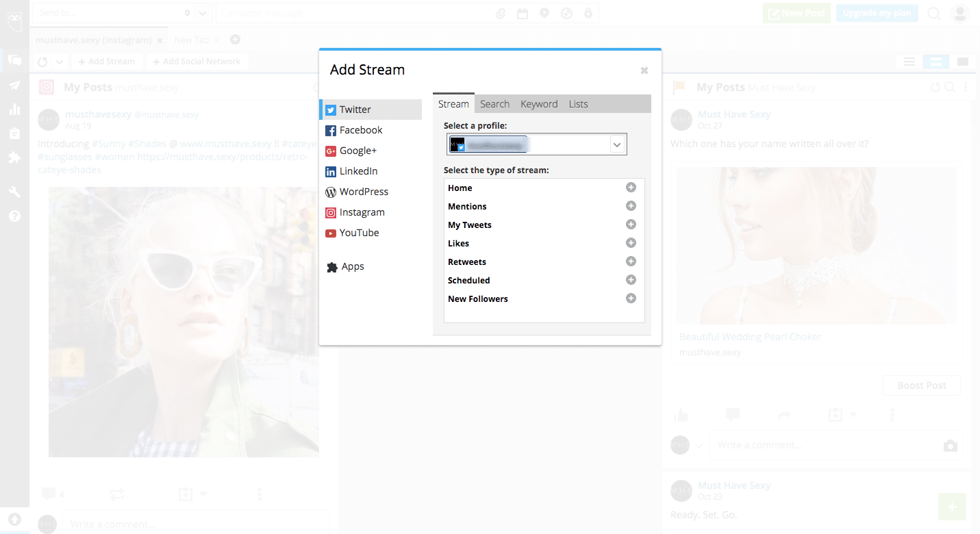Open App Directory puzzle icon in sidebar
Viewport: 980px width, 534px height.
[14, 157]
